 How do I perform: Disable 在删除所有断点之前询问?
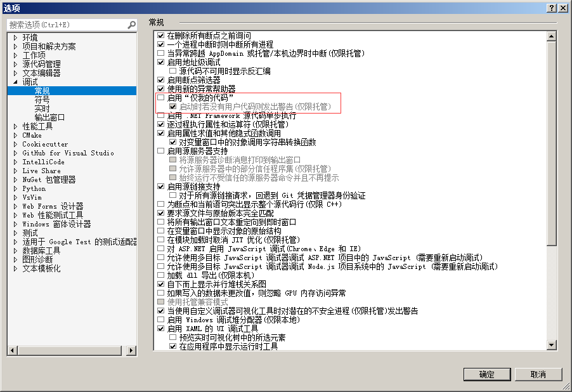click(x=161, y=36)
